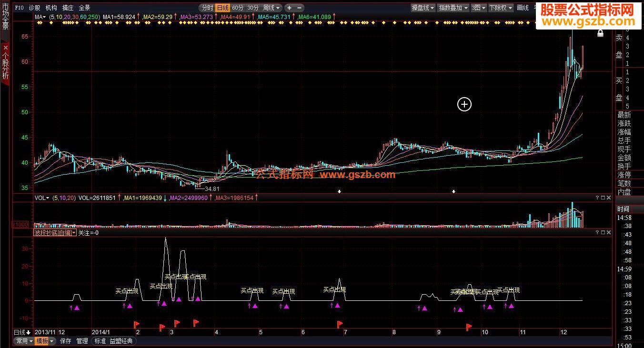Image resolution: width=644 pixels, height=348 pixels.
Task: Select the 30分 period toggle
Action: coord(253,8)
